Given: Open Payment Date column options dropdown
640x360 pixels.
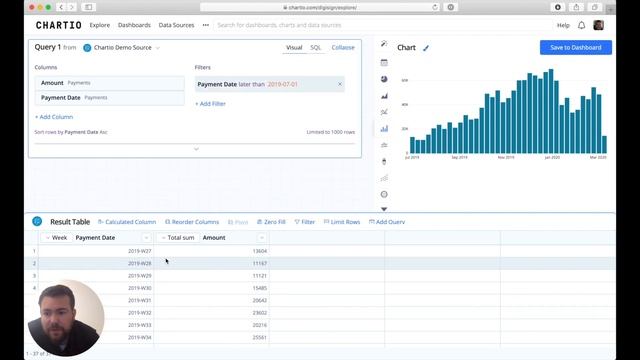Looking at the screenshot, I should tap(146, 238).
